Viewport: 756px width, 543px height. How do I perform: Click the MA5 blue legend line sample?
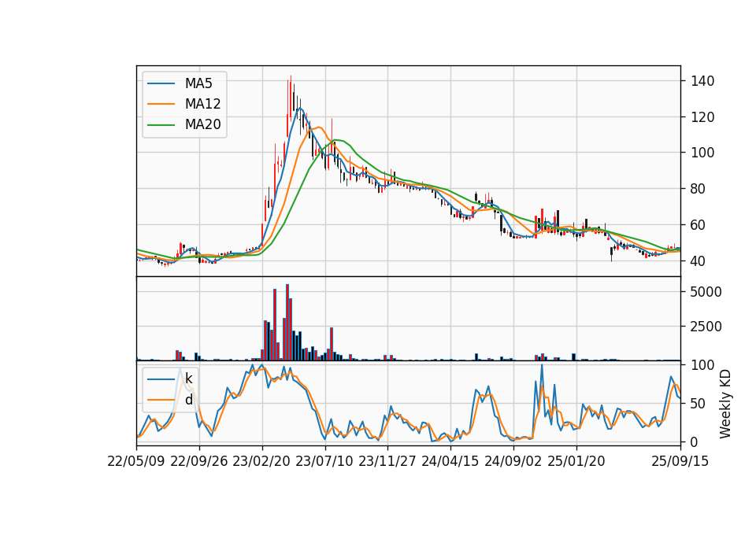tap(161, 83)
